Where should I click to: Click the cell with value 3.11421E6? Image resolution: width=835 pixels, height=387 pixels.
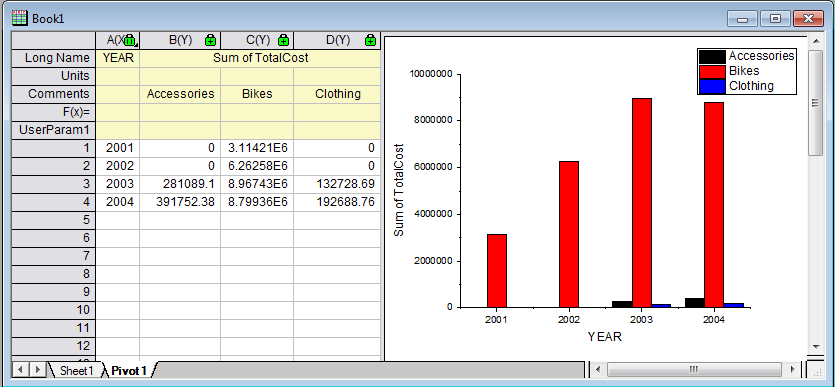[257, 148]
